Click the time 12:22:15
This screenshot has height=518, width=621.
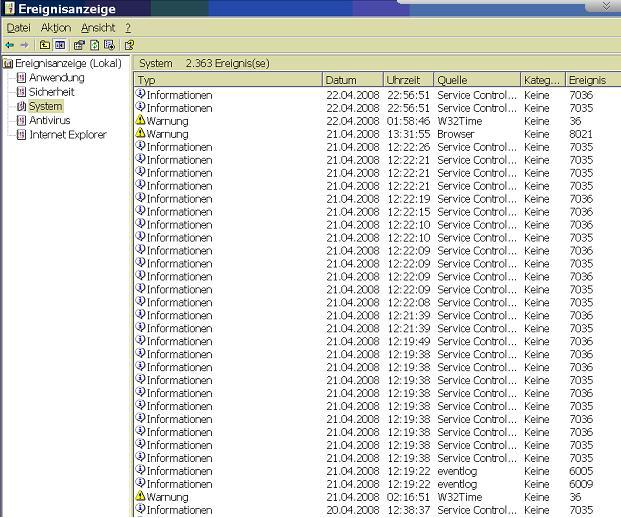tap(409, 212)
